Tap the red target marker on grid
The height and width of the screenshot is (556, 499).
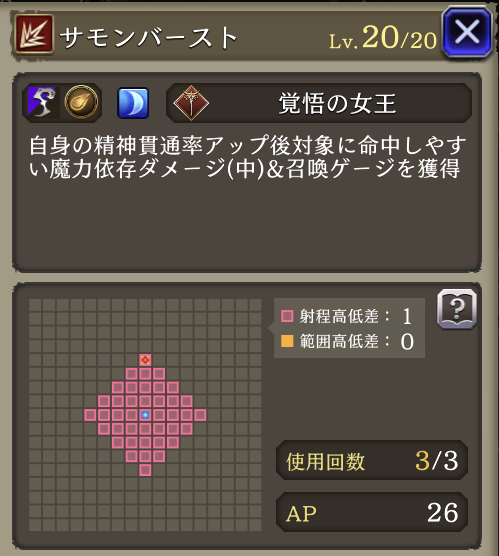pos(145,360)
